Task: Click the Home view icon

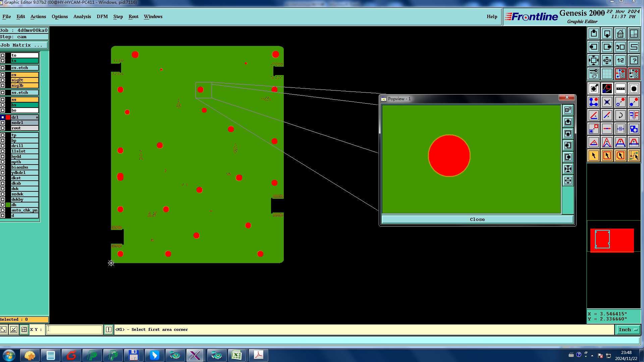Action: click(620, 34)
